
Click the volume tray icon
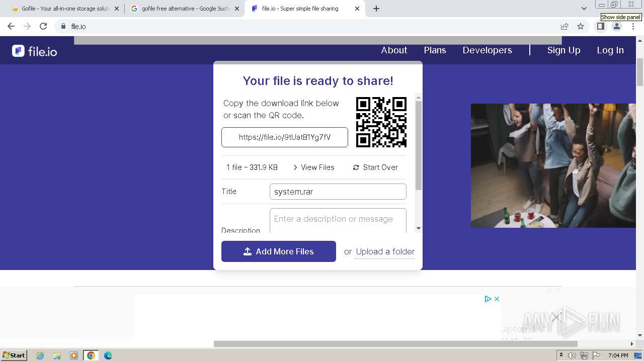[572, 355]
